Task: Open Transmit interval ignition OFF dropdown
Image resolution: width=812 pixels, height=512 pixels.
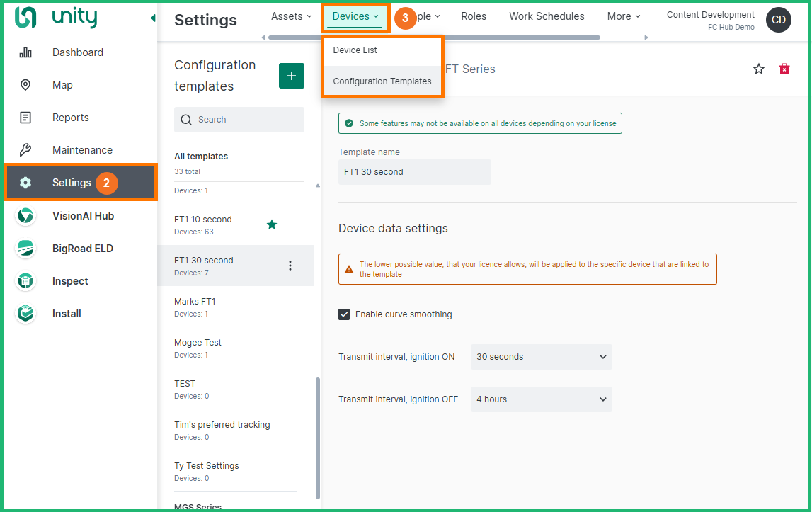Action: pos(541,399)
